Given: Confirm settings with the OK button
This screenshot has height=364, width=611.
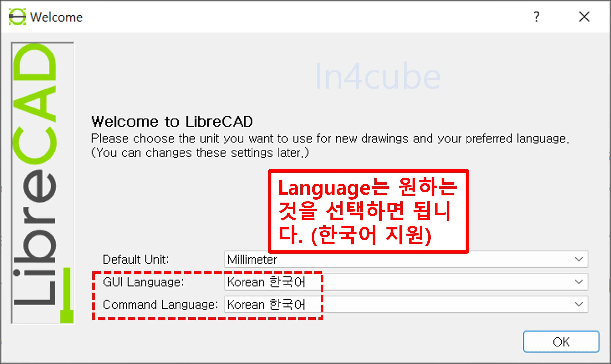Looking at the screenshot, I should (561, 342).
